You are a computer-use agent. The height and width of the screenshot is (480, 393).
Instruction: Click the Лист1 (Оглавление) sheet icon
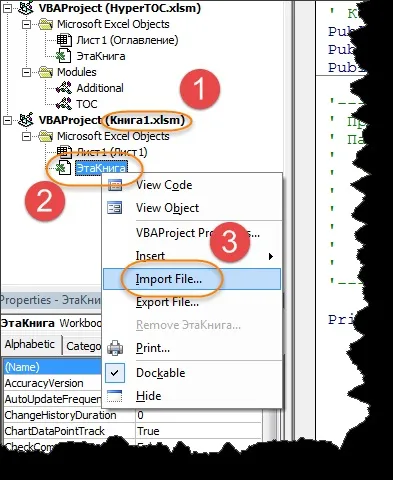64,40
